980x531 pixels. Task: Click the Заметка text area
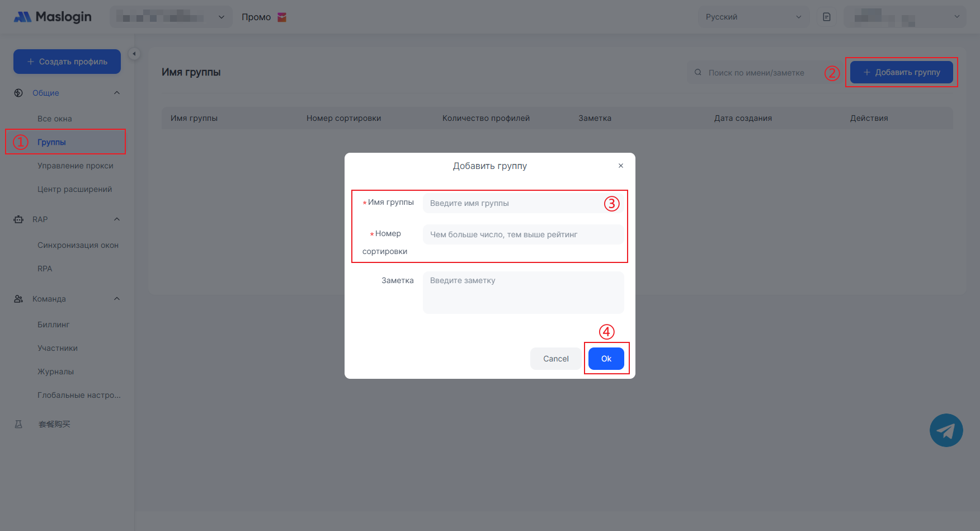523,293
